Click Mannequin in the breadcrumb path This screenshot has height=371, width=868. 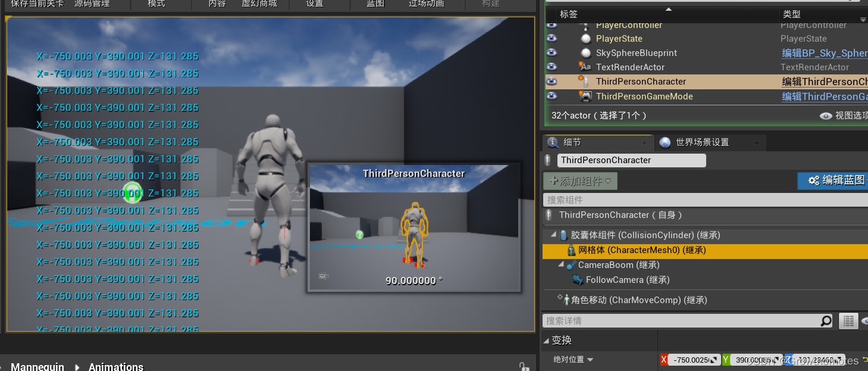[x=37, y=367]
